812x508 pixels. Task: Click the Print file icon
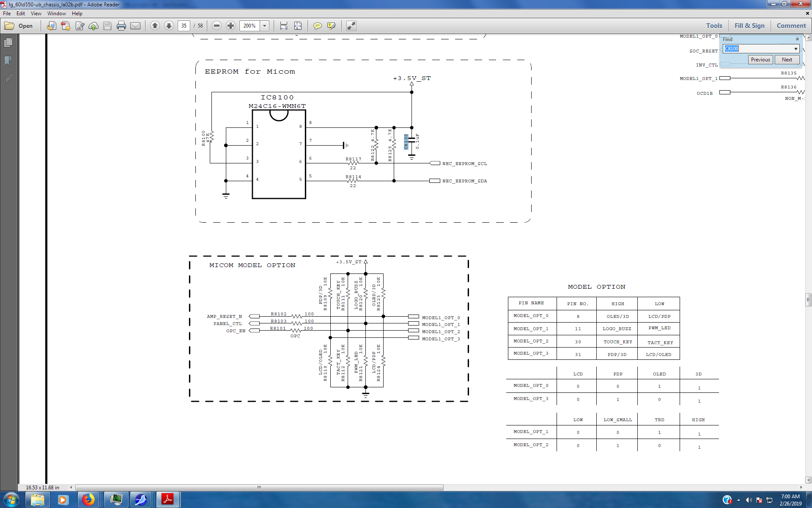coord(121,26)
